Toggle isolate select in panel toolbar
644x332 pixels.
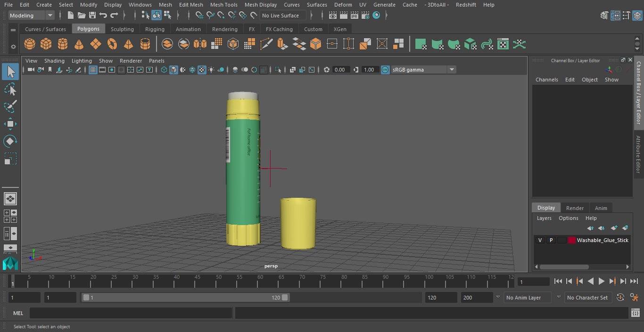click(278, 70)
